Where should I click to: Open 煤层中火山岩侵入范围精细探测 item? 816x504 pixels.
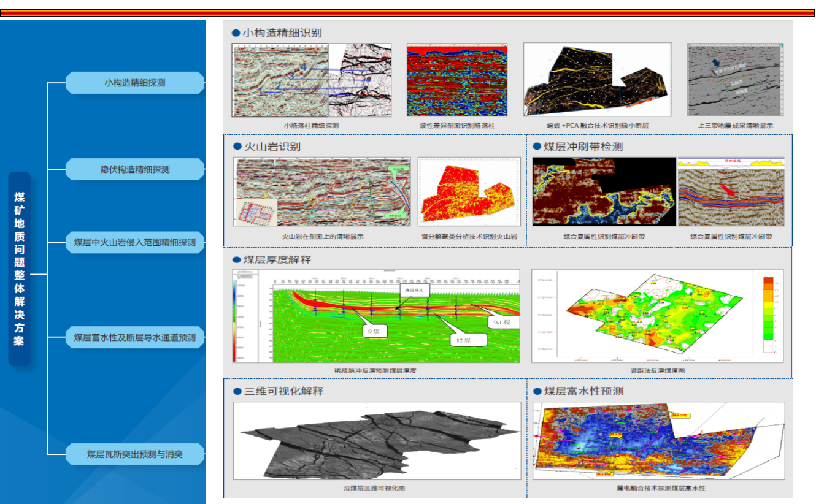click(x=134, y=242)
